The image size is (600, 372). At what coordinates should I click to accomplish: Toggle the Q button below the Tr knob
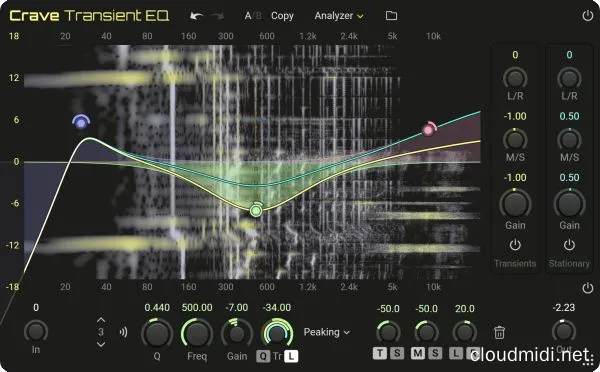click(x=263, y=356)
